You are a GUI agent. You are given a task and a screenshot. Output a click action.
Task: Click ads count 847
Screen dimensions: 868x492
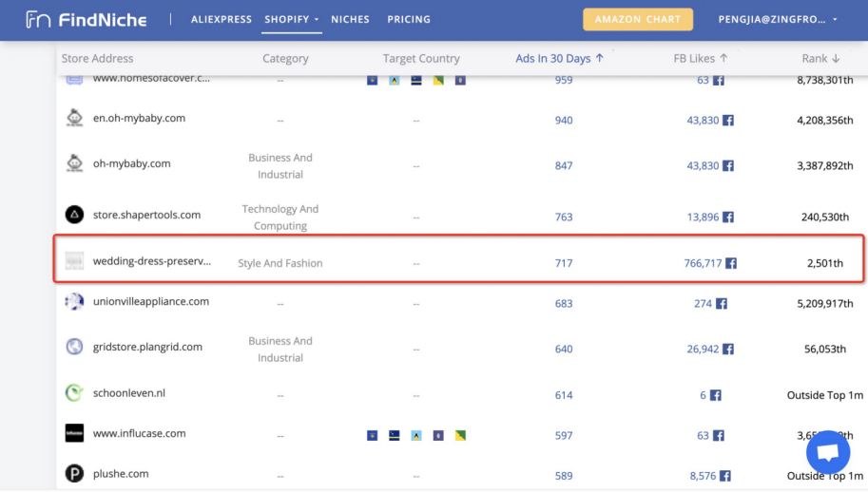(x=564, y=166)
